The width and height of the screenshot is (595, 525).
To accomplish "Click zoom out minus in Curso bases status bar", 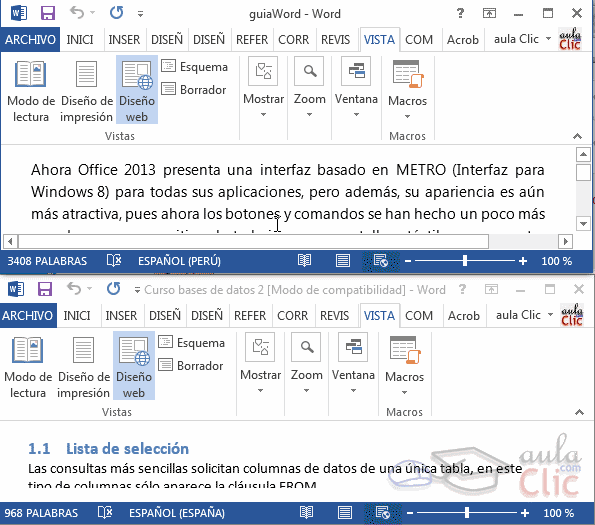I will (410, 513).
